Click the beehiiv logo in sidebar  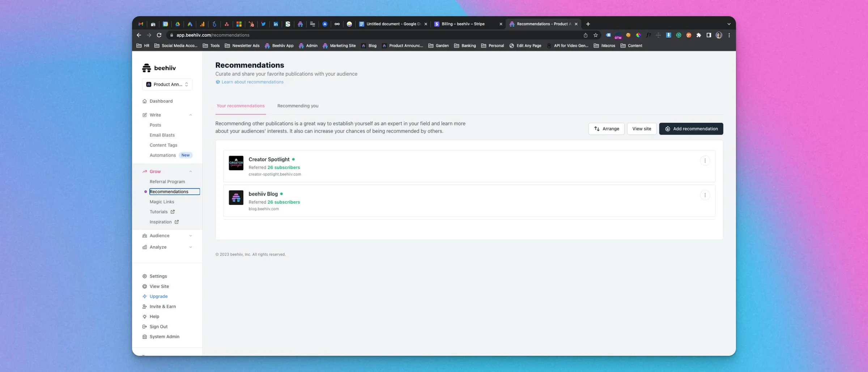(159, 68)
